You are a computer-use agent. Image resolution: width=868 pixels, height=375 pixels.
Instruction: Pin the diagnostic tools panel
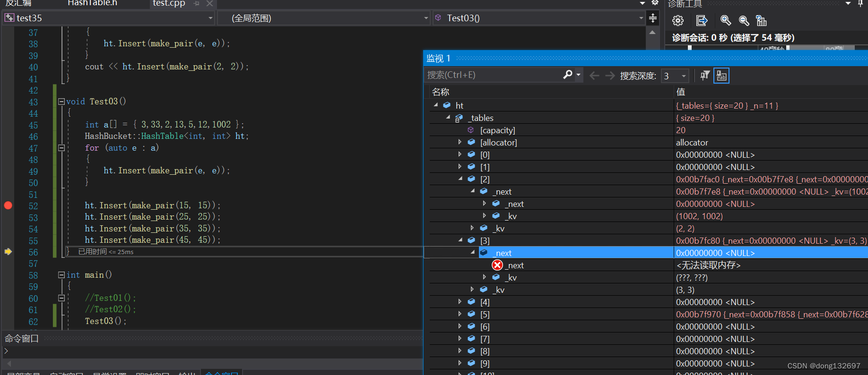pyautogui.click(x=860, y=3)
